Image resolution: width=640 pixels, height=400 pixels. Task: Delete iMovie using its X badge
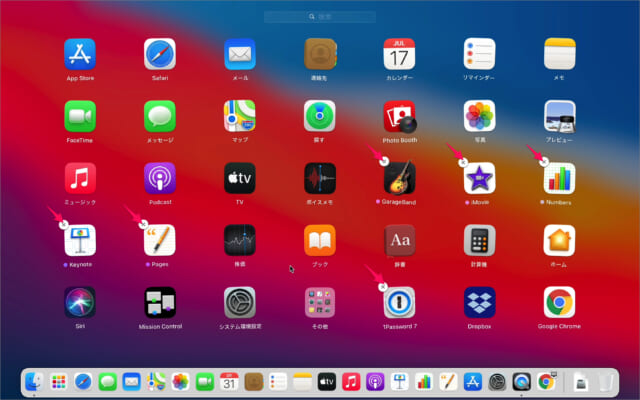(463, 162)
